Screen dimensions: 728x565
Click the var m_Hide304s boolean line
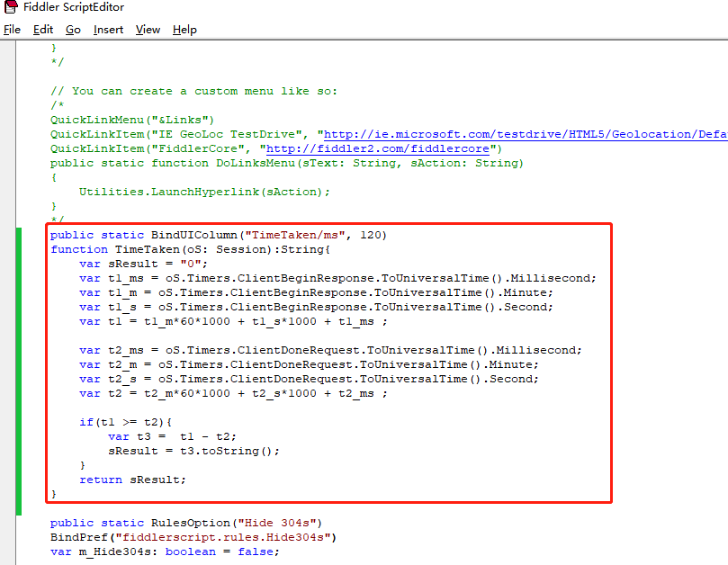click(165, 552)
